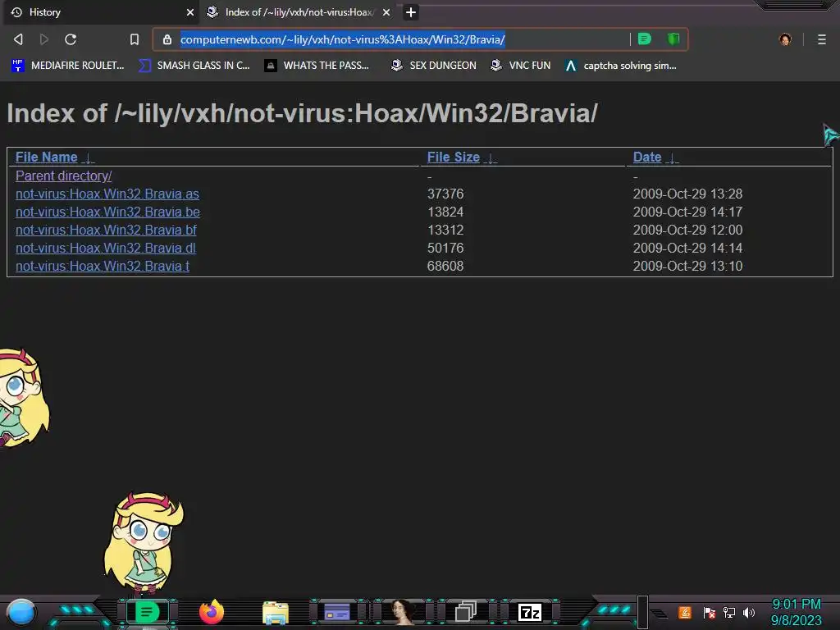
Task: Open file not-virus:Hoax.Win32.Bravia.bf
Action: point(106,231)
